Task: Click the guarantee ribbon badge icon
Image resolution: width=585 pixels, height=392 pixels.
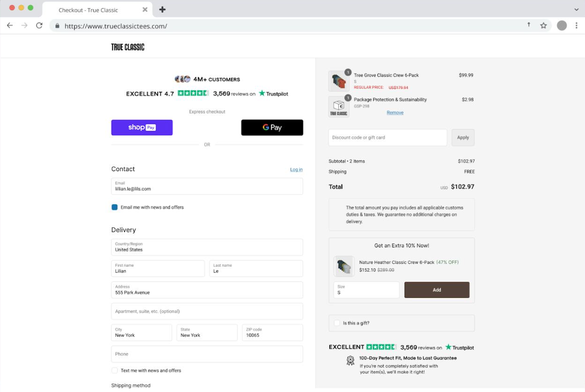Action: [x=351, y=361]
